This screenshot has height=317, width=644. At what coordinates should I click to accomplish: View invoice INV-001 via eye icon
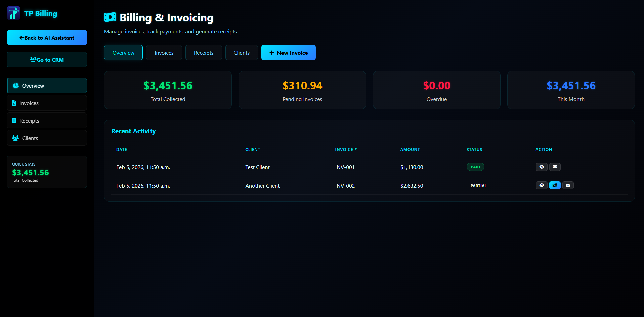[541, 167]
